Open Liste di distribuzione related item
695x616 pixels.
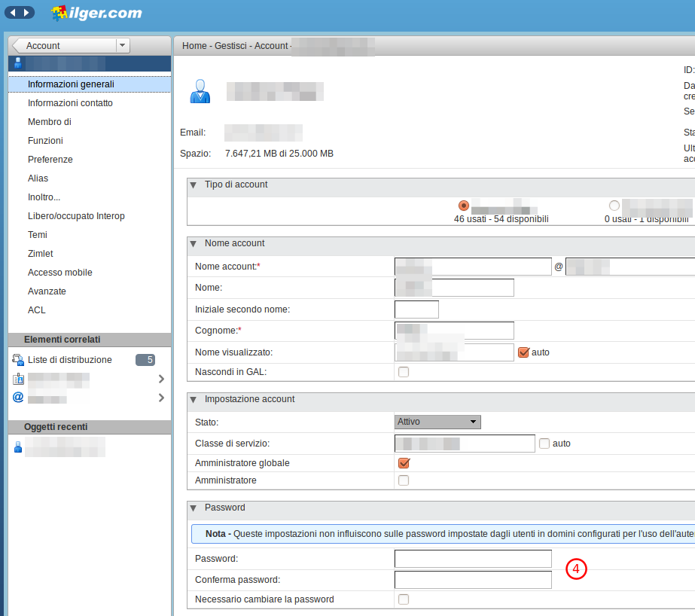[70, 360]
